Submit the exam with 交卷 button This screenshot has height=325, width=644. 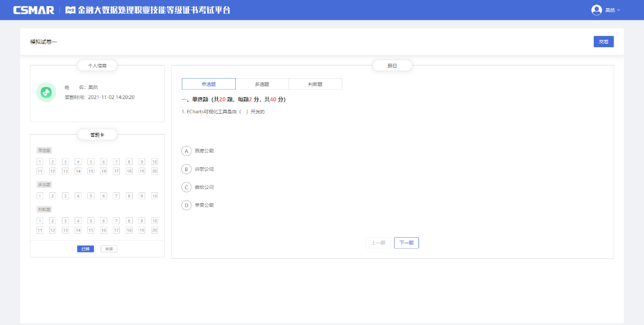click(603, 42)
